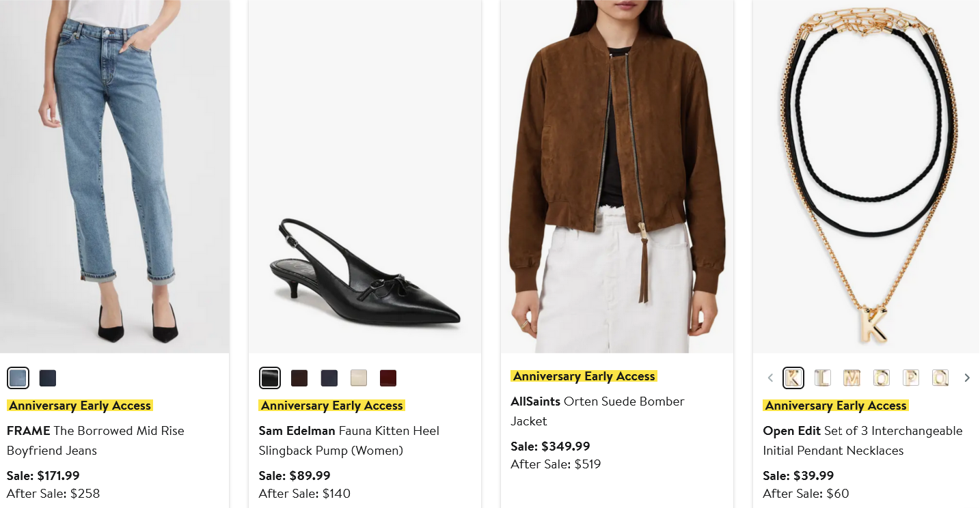Click the brown suede bomber jacket photo

click(617, 176)
